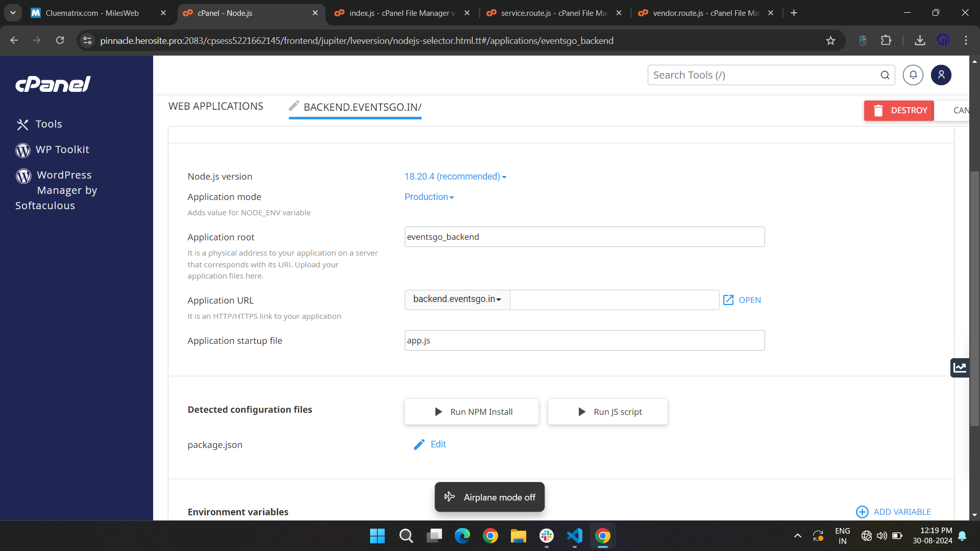Click the pencil icon beside BACKEND.EVENTSGO.IN/
980x551 pixels.
click(293, 106)
